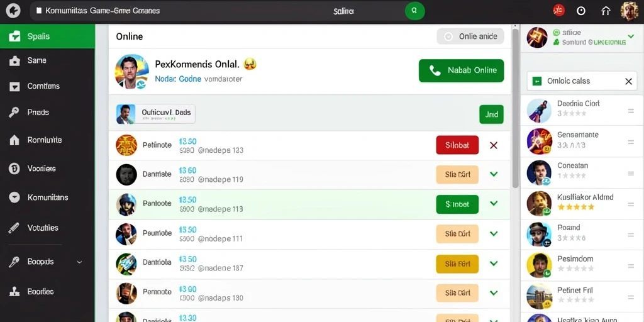The height and width of the screenshot is (322, 644).
Task: Click the Pantoote helmet avatar
Action: pos(126,204)
